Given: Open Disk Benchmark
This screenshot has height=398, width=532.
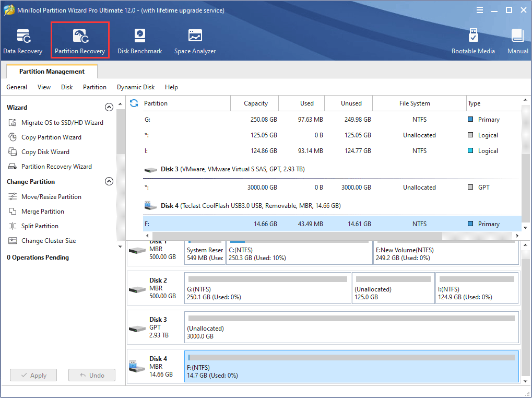Looking at the screenshot, I should 139,41.
